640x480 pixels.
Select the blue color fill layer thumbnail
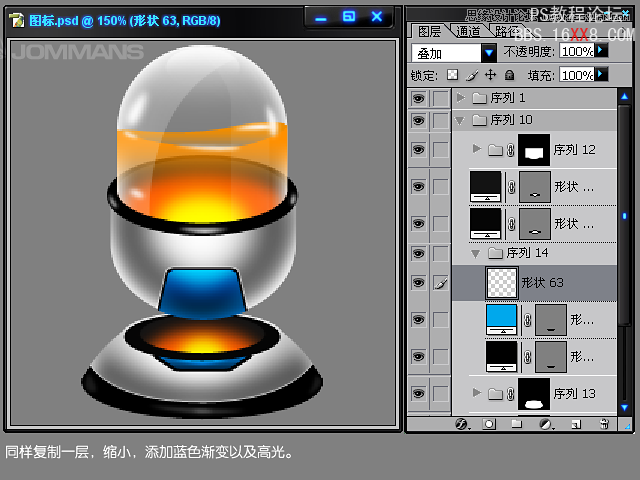tap(501, 320)
